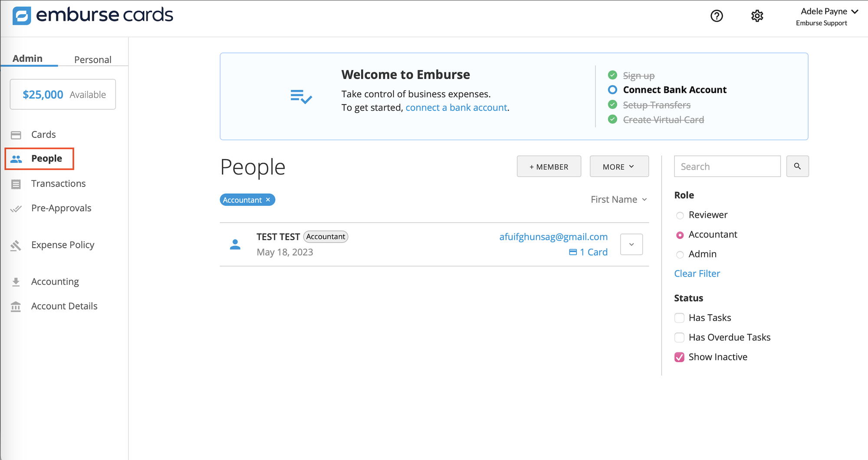Screen dimensions: 868x460
Task: Click the settings gear icon
Action: coord(757,16)
